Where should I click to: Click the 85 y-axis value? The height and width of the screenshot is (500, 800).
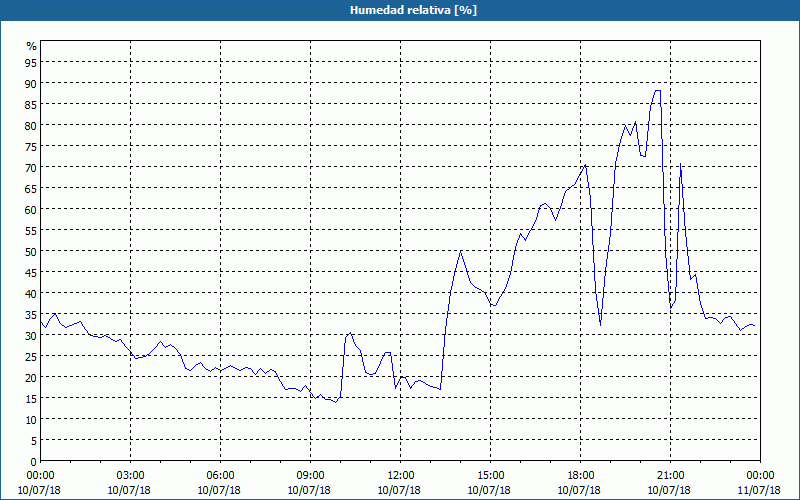pyautogui.click(x=31, y=104)
